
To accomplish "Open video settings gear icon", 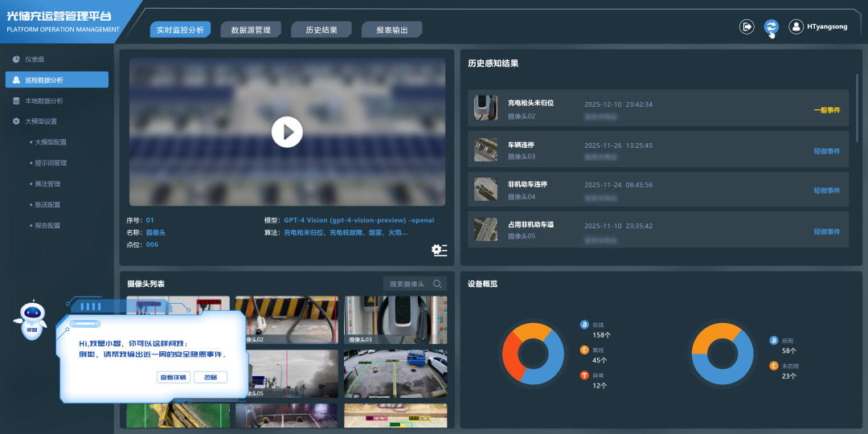I will coord(439,250).
